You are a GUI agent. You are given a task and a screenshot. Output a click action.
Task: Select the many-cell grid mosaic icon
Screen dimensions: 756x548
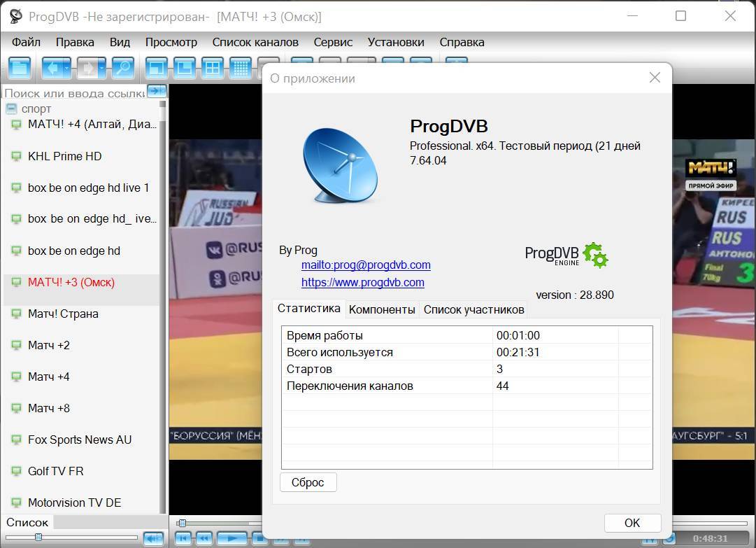coord(240,68)
